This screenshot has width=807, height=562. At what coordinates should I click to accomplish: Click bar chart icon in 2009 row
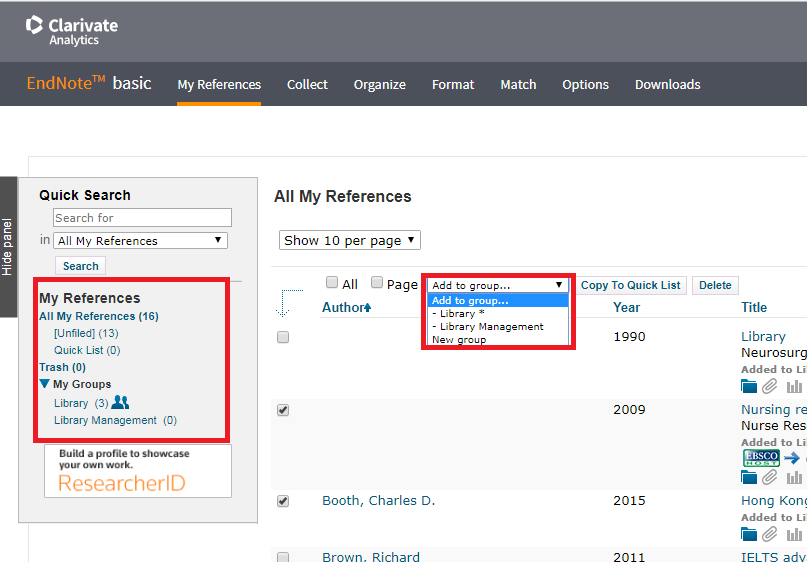pos(794,478)
